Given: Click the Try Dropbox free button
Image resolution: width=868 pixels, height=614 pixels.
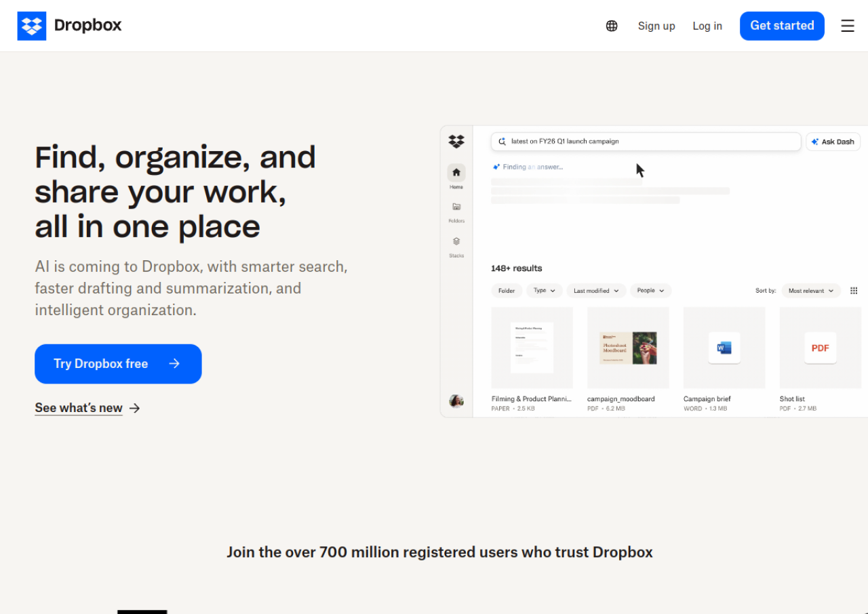Looking at the screenshot, I should pyautogui.click(x=118, y=364).
